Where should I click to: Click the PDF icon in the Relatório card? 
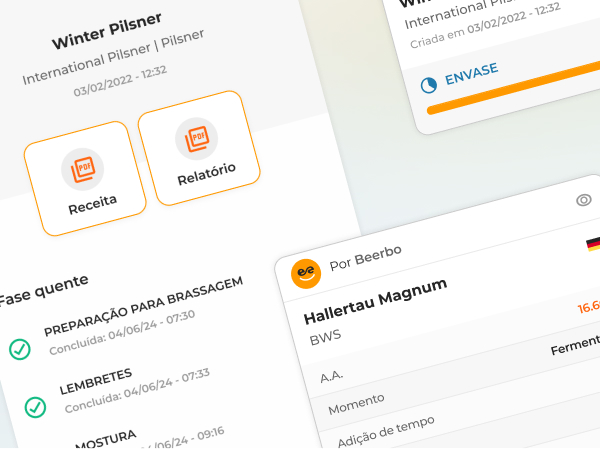coord(196,137)
